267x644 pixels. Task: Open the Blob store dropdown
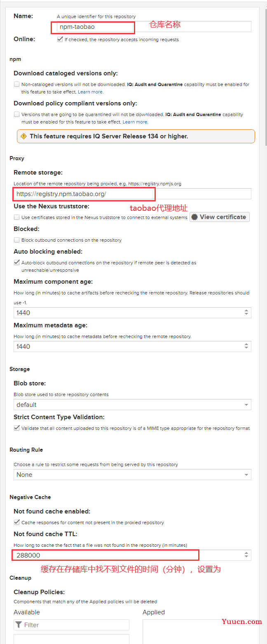[132, 404]
